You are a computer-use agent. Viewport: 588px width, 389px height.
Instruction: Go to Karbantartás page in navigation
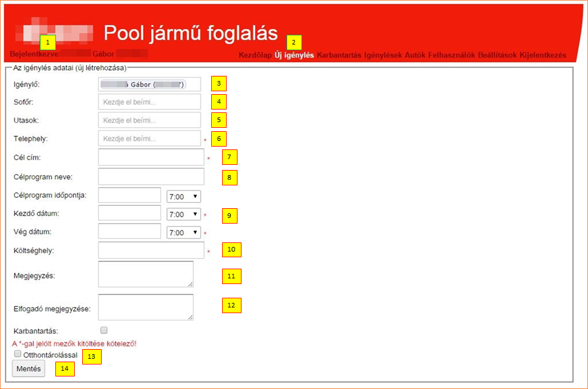[x=339, y=55]
